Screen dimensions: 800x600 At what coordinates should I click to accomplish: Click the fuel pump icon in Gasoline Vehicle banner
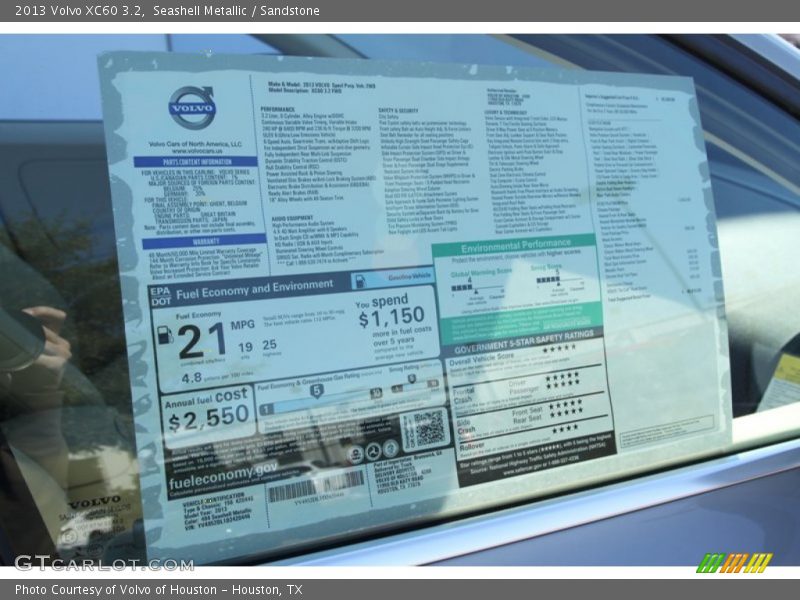pyautogui.click(x=360, y=281)
